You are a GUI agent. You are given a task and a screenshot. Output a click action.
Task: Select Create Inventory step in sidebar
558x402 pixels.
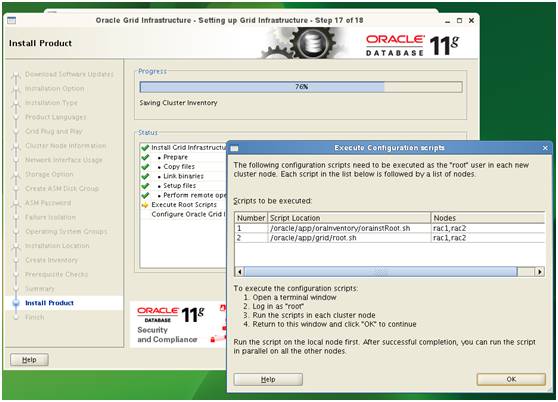(51, 260)
